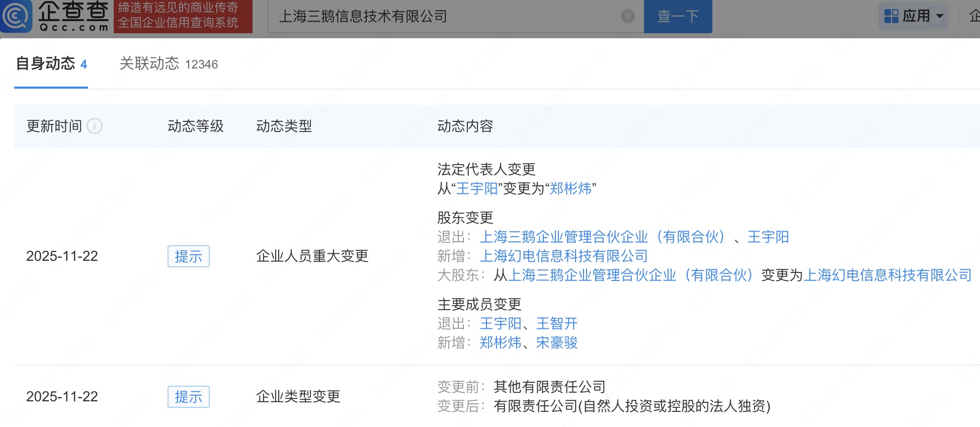980x427 pixels.
Task: Clear the search box with X icon
Action: click(x=627, y=17)
